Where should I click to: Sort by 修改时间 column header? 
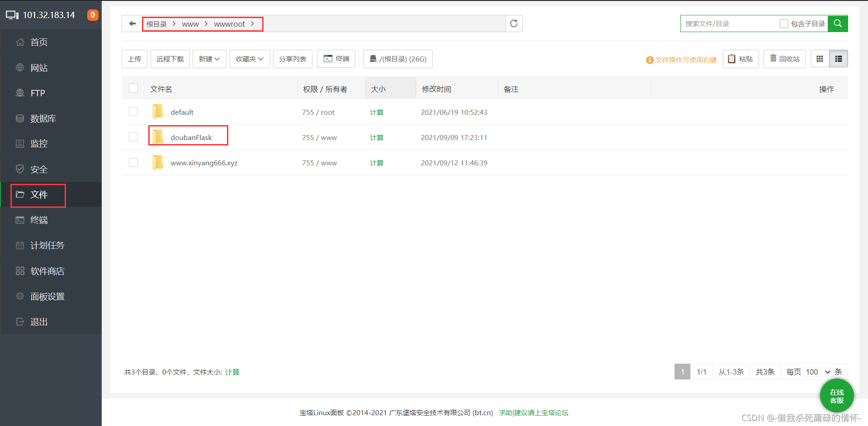(436, 89)
